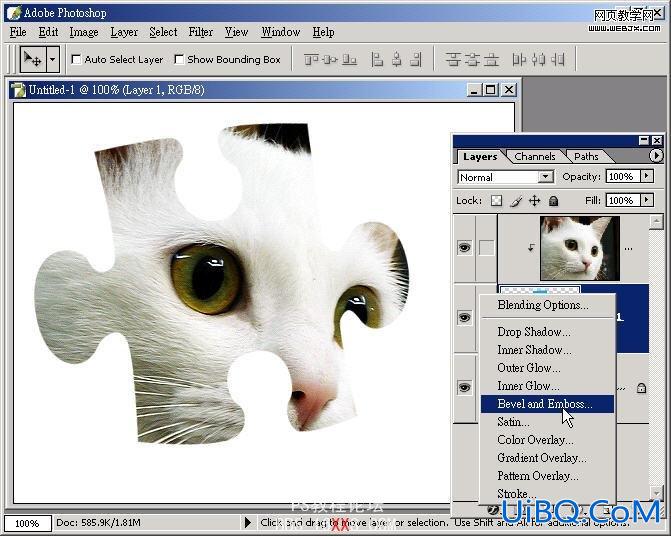Click the Distribute Bottom Edges icon
The width and height of the screenshot is (671, 536).
click(492, 59)
